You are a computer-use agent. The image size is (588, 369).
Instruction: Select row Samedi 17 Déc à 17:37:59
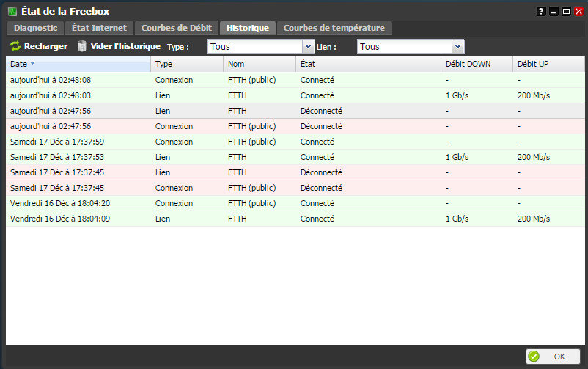(x=295, y=142)
